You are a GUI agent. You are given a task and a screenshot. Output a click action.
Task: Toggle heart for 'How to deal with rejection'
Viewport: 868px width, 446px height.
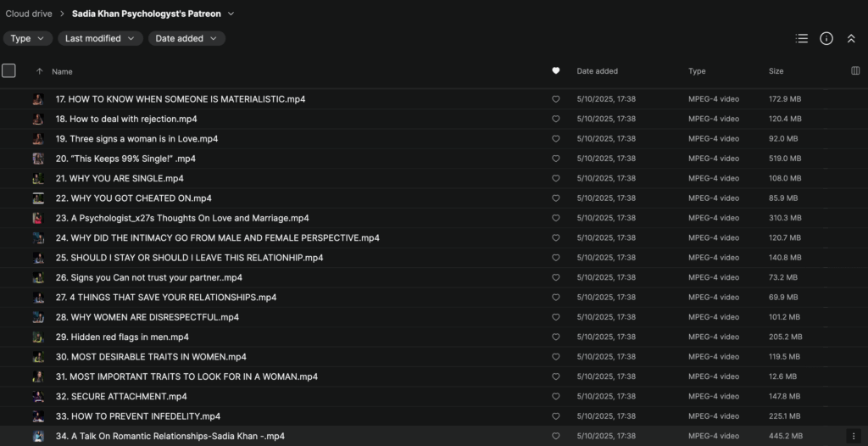coord(556,120)
